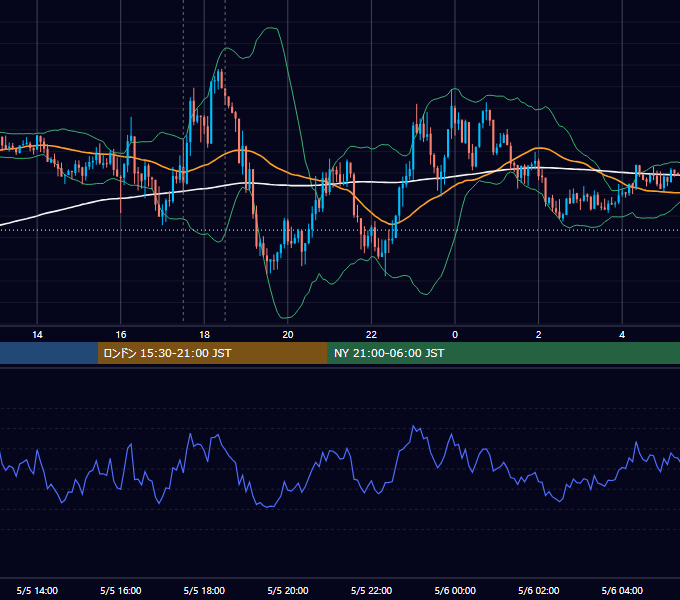This screenshot has width=680, height=600.
Task: Click the 16 label on price chart axis
Action: [x=121, y=335]
